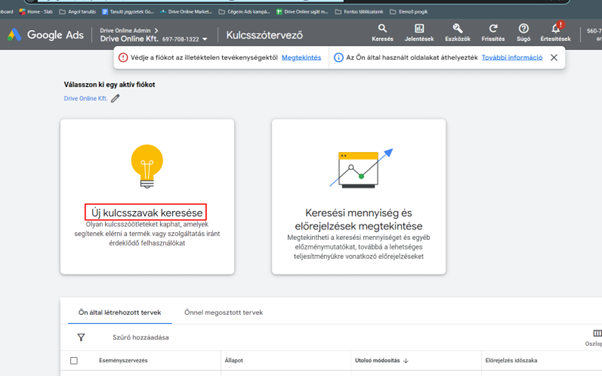Open the Tanuló jegyzetek bookmark
The width and height of the screenshot is (602, 376).
click(x=128, y=12)
